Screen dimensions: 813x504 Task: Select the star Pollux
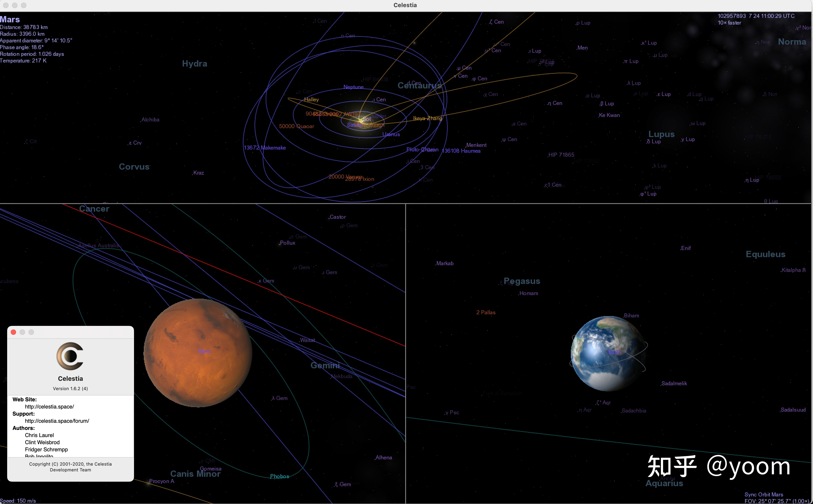click(287, 243)
